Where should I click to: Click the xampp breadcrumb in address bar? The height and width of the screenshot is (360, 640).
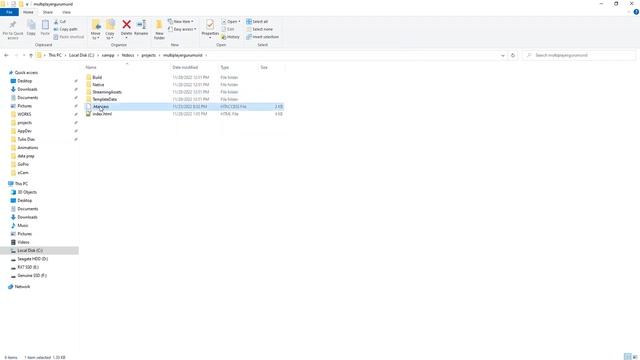coord(108,55)
